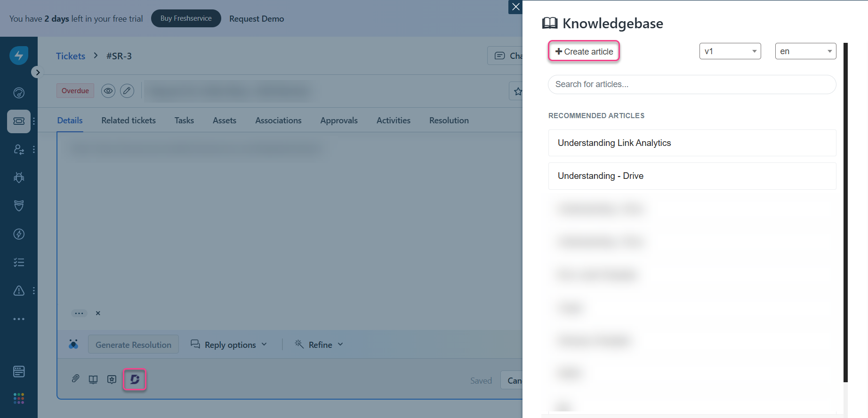This screenshot has width=868, height=418.
Task: Open the Tickets icon in the sidebar
Action: (x=19, y=121)
